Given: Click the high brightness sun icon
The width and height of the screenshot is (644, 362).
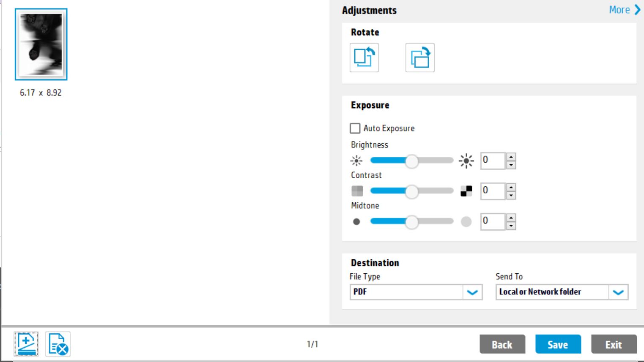Looking at the screenshot, I should click(466, 161).
